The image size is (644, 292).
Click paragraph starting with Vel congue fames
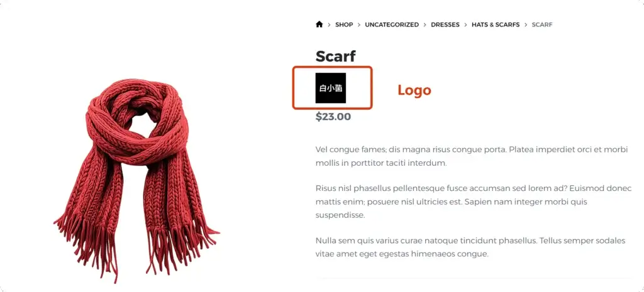point(472,156)
